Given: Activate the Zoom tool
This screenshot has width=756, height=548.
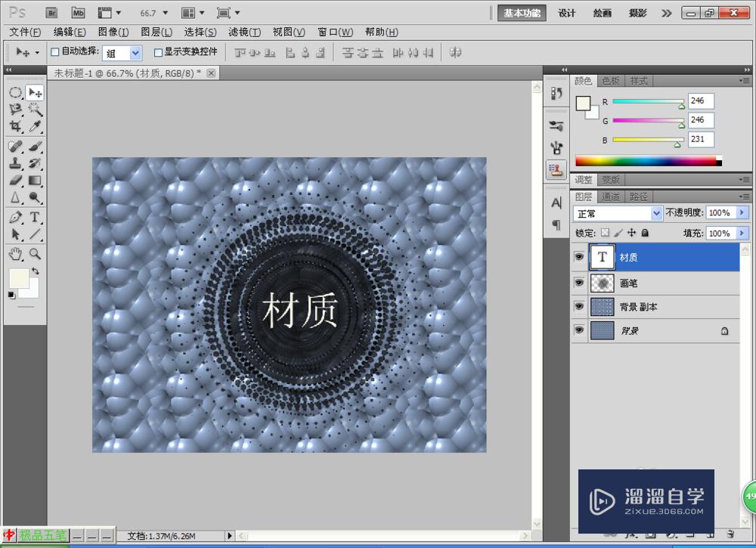Looking at the screenshot, I should tap(35, 253).
